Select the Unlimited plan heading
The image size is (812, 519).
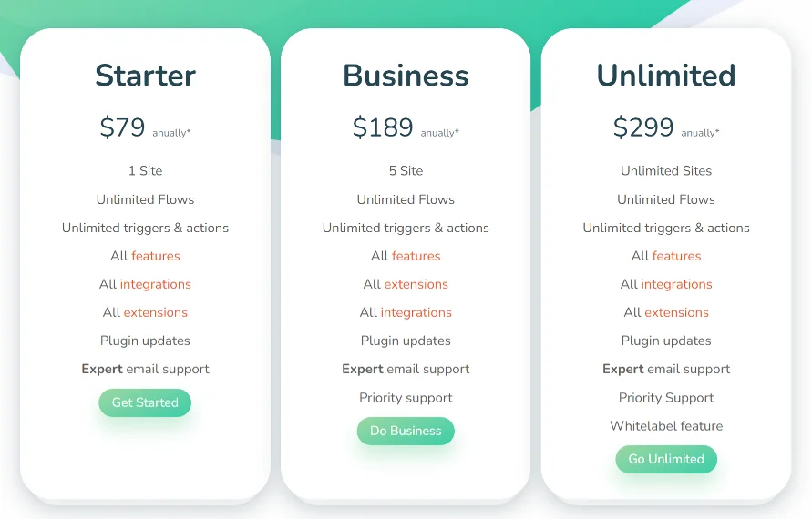tap(666, 76)
